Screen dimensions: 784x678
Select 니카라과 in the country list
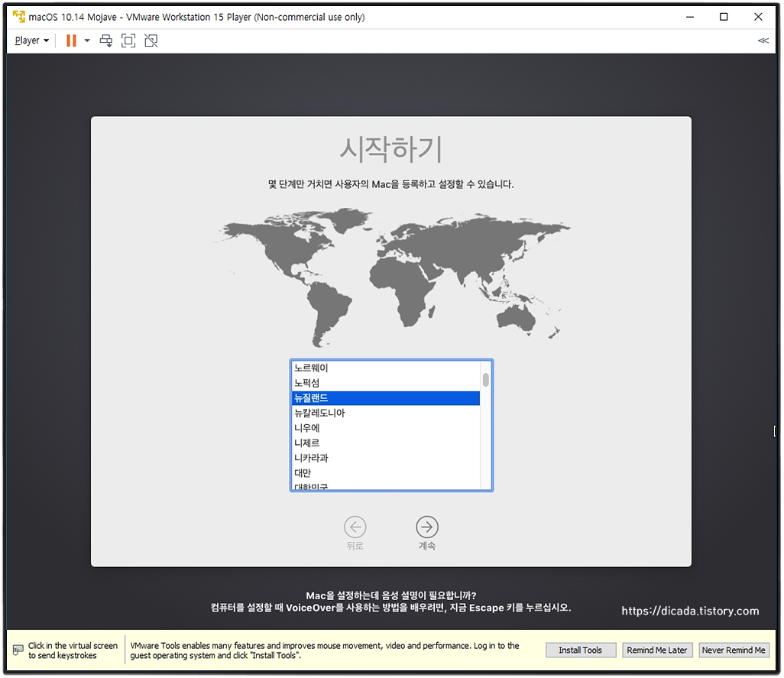point(385,458)
